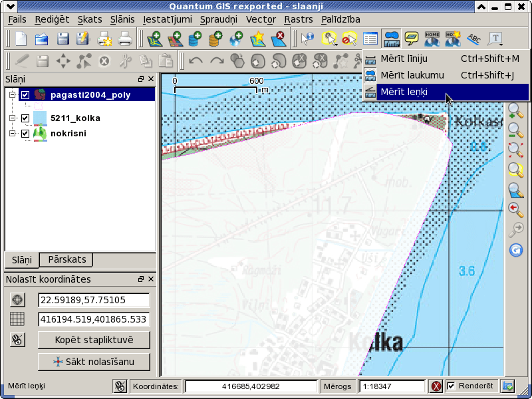Click the Mērogs scale input field
The image size is (532, 399).
click(x=392, y=386)
